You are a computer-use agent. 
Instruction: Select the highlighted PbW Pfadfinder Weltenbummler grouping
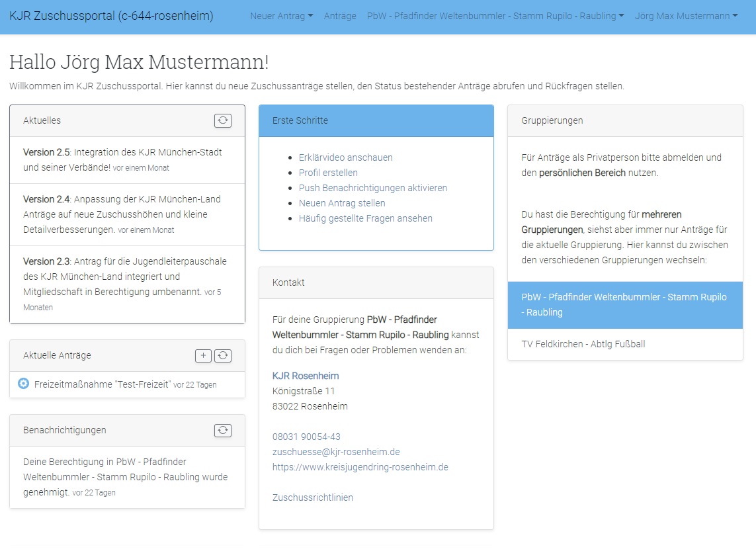(624, 305)
